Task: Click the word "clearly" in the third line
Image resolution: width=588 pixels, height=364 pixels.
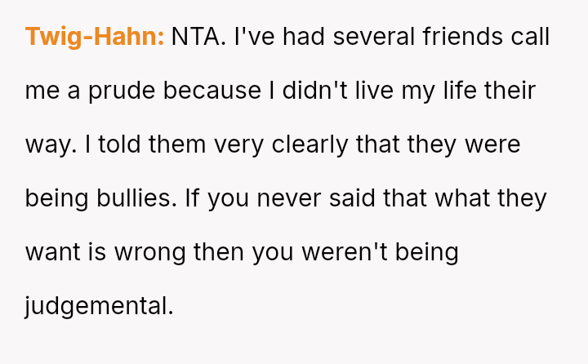Action: click(310, 144)
